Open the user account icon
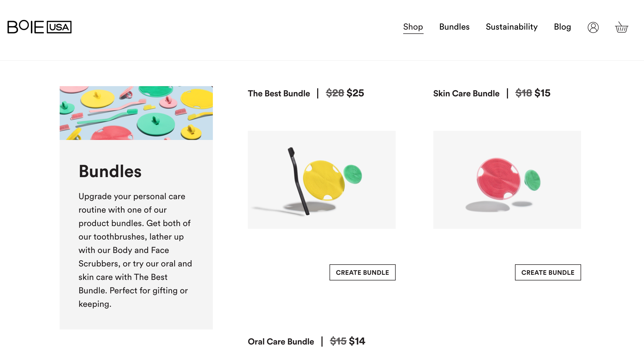This screenshot has height=362, width=644. tap(593, 27)
